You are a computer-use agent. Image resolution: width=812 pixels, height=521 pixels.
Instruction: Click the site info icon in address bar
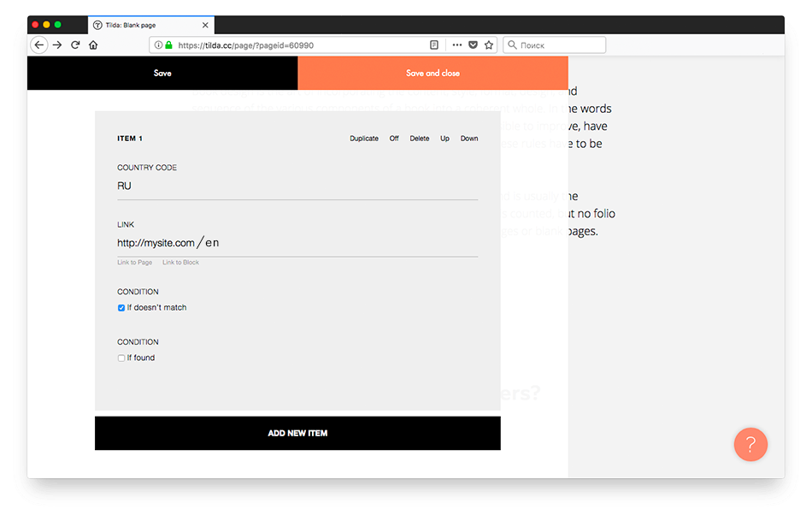(x=158, y=45)
